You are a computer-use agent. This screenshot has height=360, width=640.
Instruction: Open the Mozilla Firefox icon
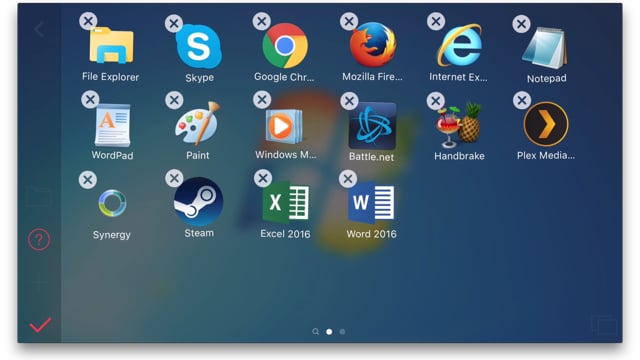pyautogui.click(x=373, y=44)
